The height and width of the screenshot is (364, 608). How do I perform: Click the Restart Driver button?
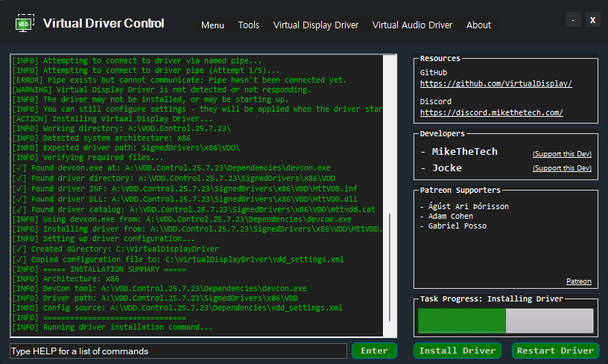click(555, 351)
